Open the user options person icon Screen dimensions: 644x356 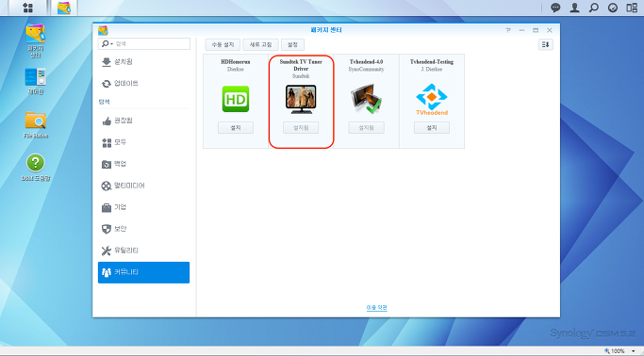point(574,8)
